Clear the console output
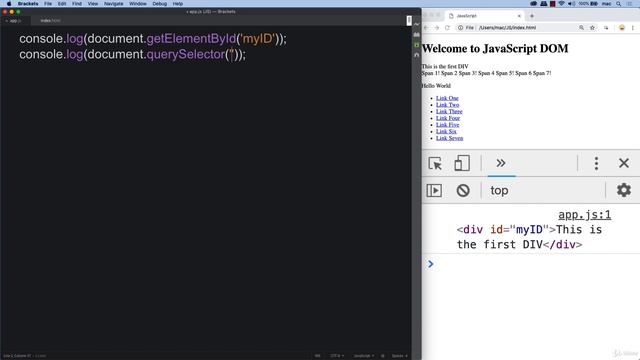Image resolution: width=640 pixels, height=360 pixels. pos(463,190)
